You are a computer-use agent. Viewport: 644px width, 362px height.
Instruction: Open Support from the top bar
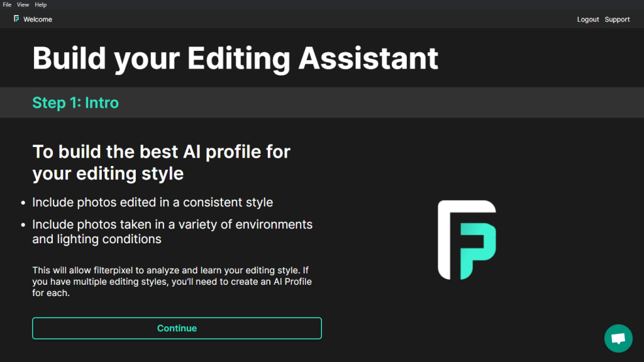(617, 19)
